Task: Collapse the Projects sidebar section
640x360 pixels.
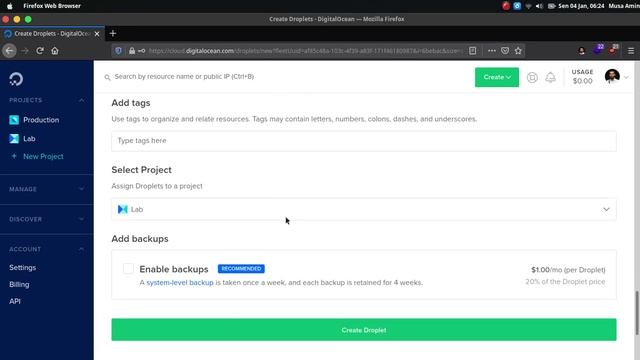Action: (82, 100)
